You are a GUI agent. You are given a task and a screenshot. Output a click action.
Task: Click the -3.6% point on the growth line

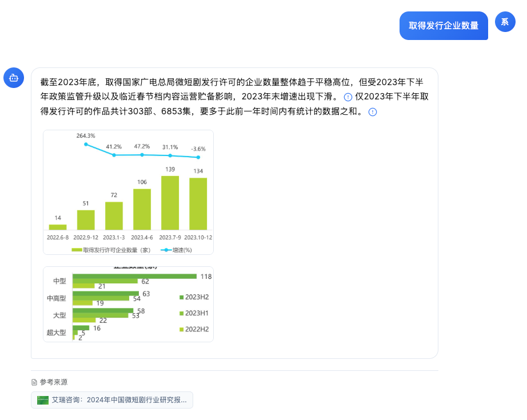(x=198, y=157)
